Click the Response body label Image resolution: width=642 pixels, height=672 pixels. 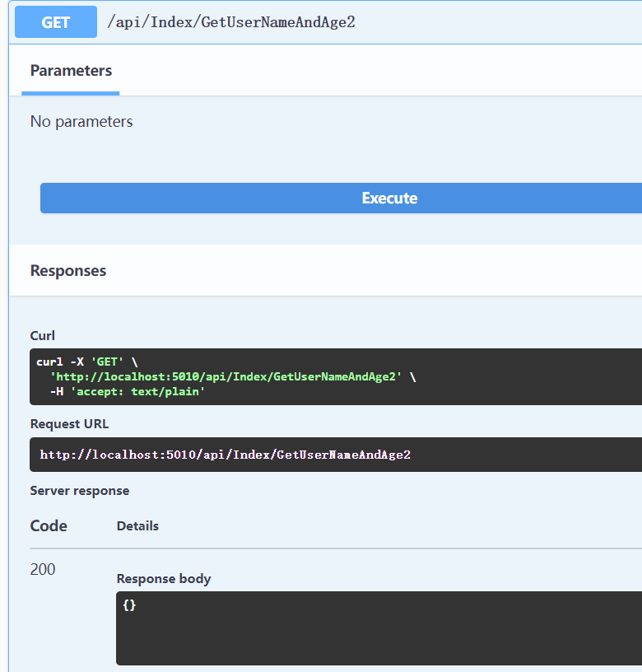pos(164,579)
